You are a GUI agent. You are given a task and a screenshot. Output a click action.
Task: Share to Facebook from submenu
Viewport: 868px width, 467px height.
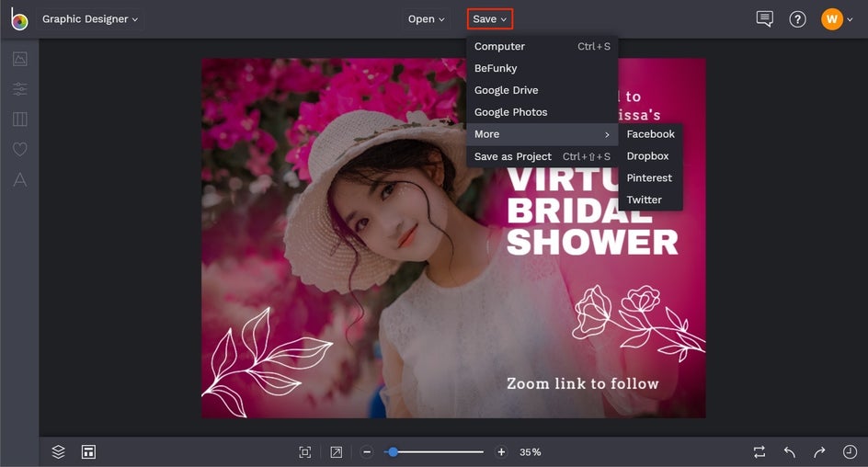click(650, 134)
